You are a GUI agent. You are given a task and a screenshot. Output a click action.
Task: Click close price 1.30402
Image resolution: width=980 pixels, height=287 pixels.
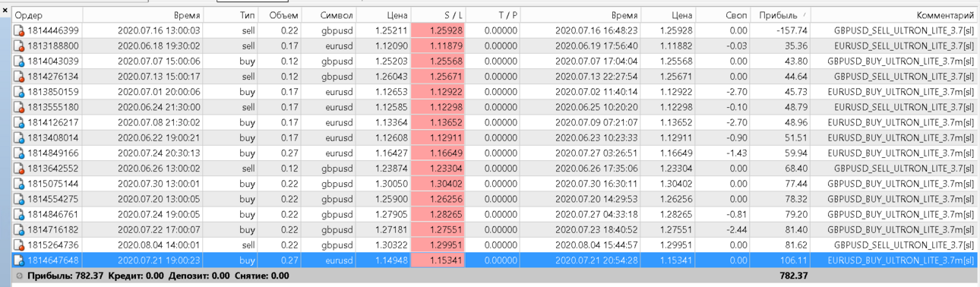(x=676, y=184)
